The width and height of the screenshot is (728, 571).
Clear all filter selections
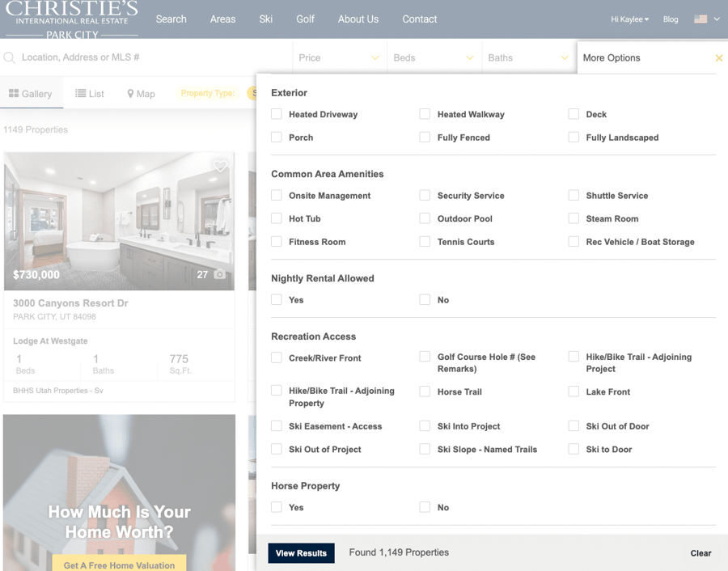click(700, 553)
